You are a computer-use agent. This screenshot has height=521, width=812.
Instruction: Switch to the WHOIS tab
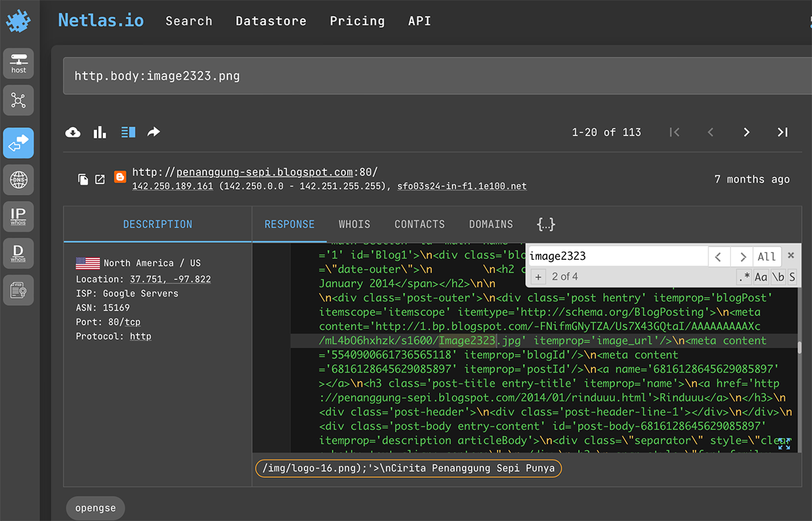point(355,224)
